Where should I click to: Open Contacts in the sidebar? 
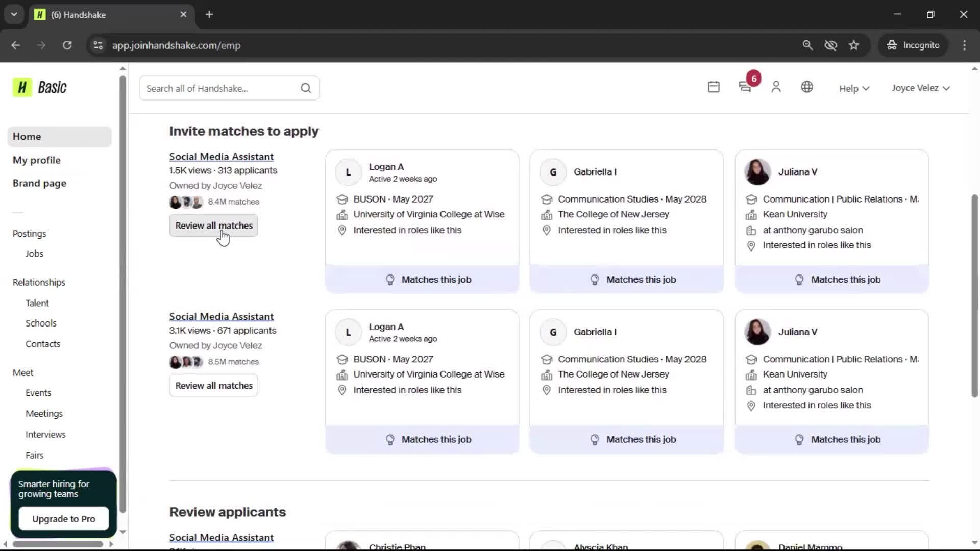point(43,344)
